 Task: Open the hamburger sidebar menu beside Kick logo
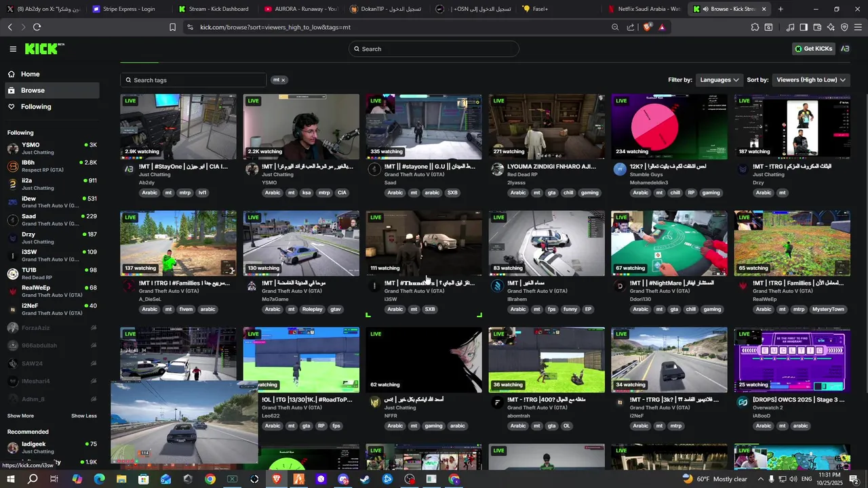[13, 49]
